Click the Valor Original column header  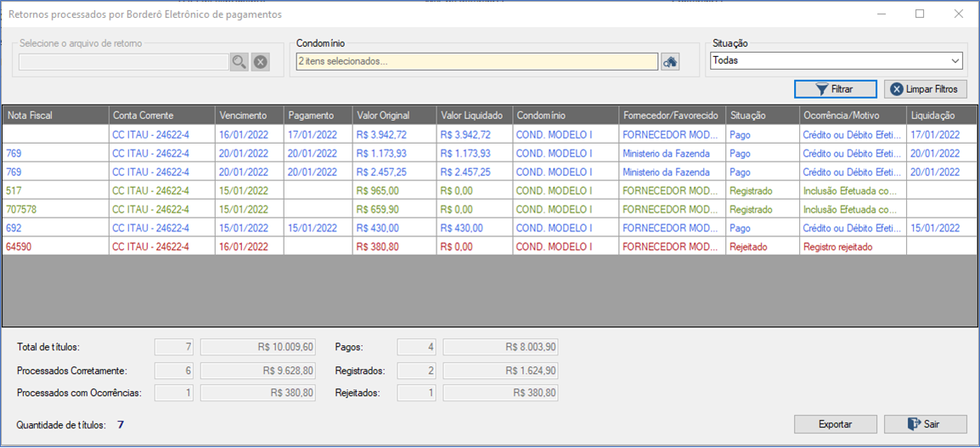click(394, 116)
